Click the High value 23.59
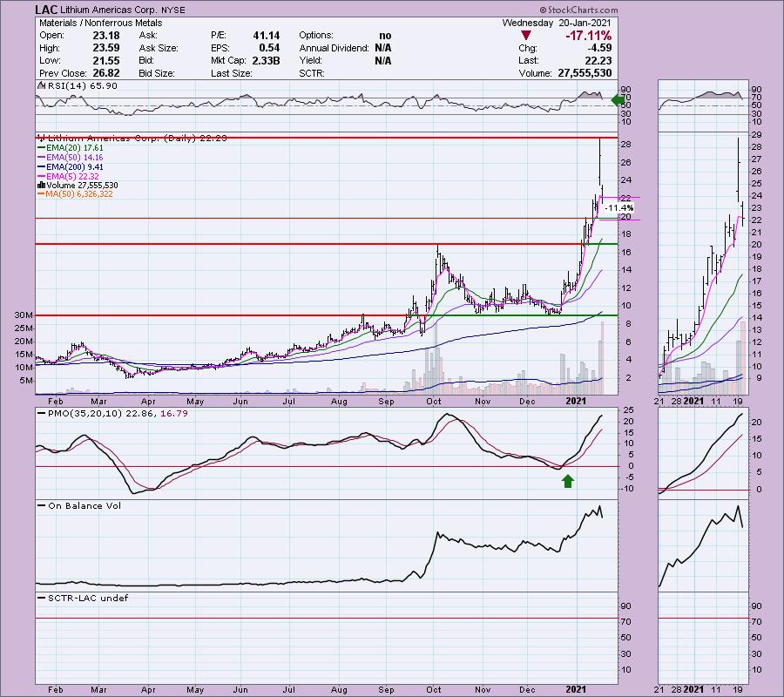784x697 pixels. pos(106,48)
